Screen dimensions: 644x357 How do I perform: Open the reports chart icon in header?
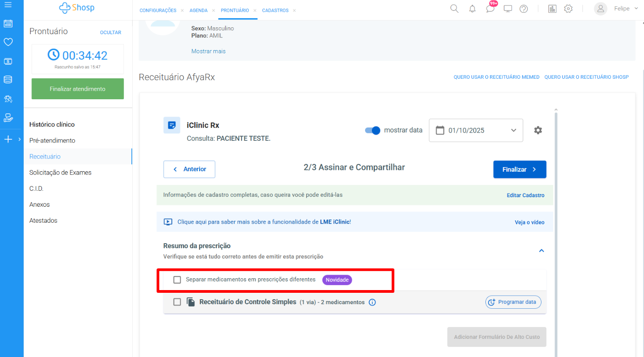552,9
